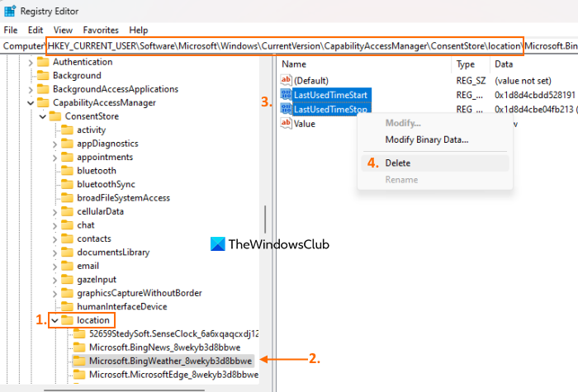The image size is (578, 392).
Task: Expand the gazeInput key
Action: 55,280
